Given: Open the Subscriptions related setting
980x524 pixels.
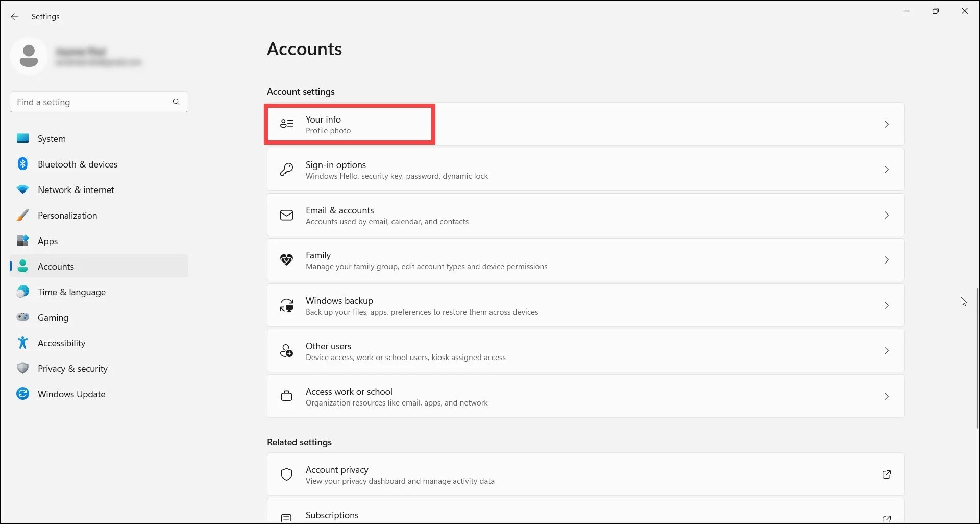Looking at the screenshot, I should (332, 515).
